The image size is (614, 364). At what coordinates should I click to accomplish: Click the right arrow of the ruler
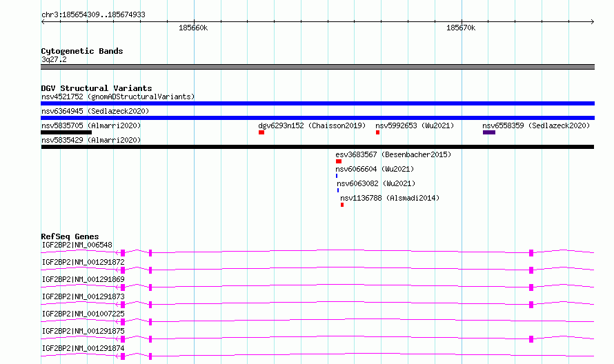[x=592, y=21]
